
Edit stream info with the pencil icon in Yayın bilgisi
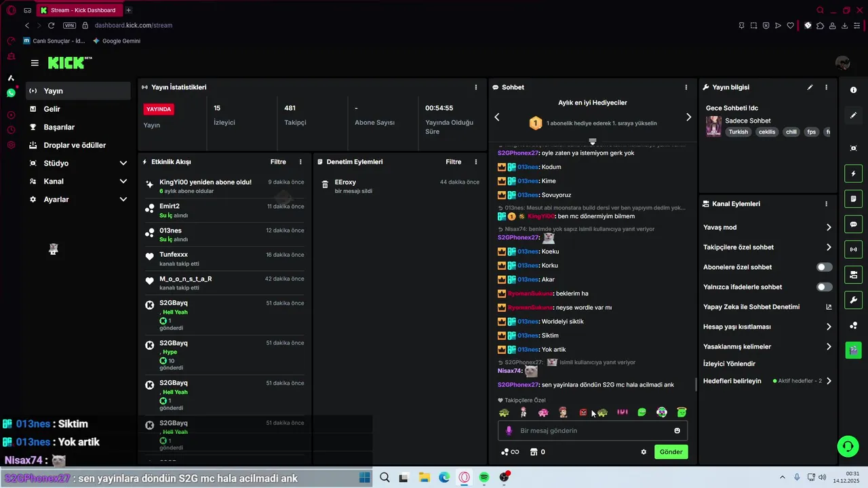click(x=810, y=87)
